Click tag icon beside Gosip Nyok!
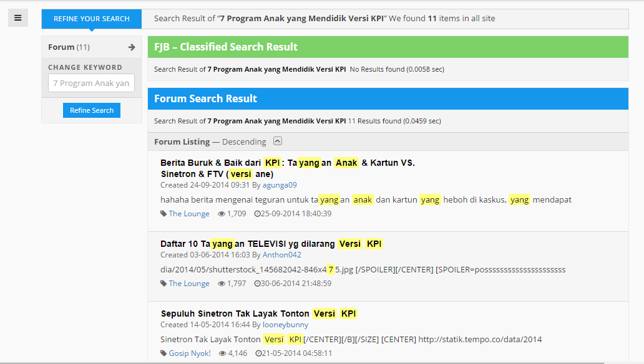This screenshot has height=364, width=644. click(163, 353)
